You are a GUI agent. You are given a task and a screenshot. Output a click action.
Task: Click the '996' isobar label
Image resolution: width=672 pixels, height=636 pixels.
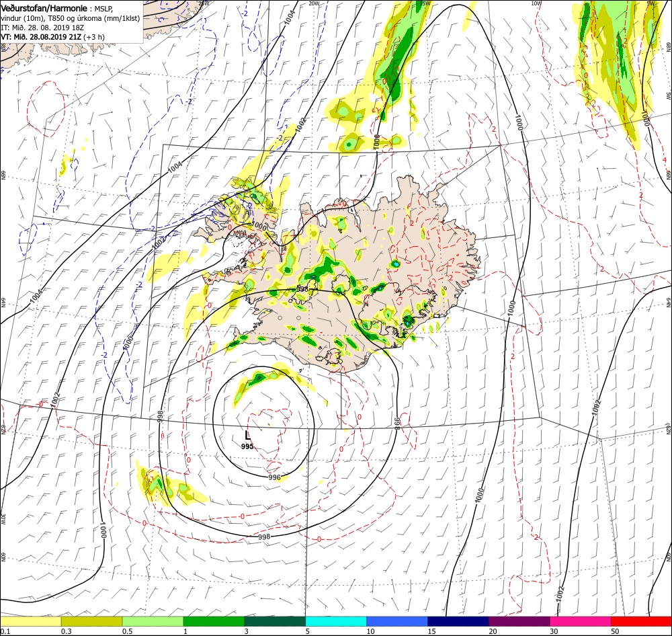click(274, 477)
